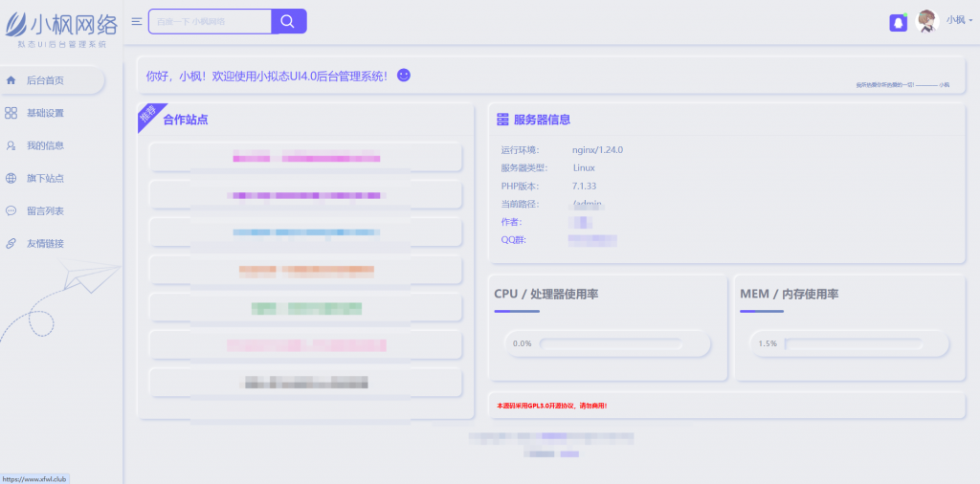Click the 小枫网络 logo
980x484 pixels.
(61, 28)
